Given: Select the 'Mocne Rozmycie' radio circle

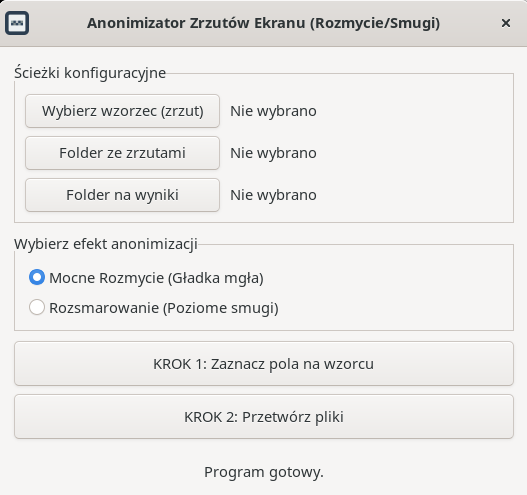Looking at the screenshot, I should [37, 277].
